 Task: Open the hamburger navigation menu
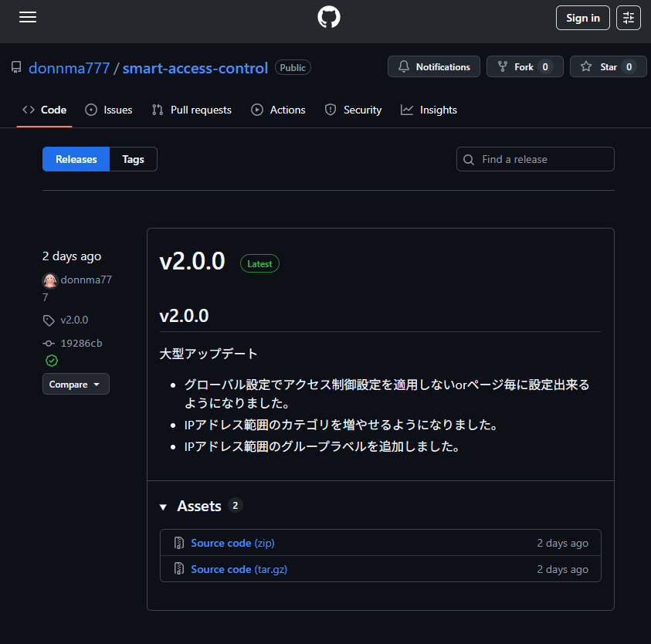tap(28, 18)
